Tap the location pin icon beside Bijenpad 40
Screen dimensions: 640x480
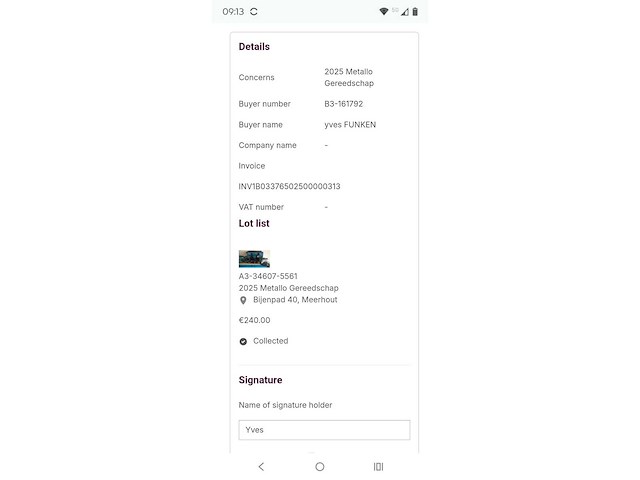pos(243,300)
